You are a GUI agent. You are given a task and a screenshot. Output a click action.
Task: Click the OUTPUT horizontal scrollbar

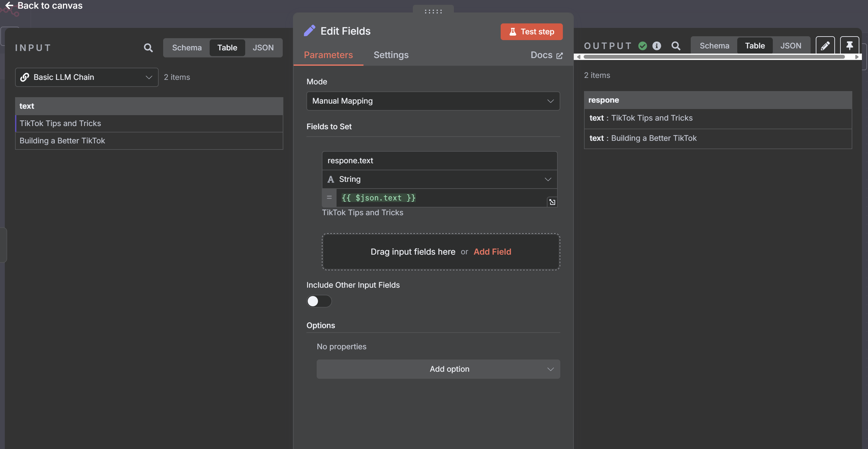click(x=714, y=57)
